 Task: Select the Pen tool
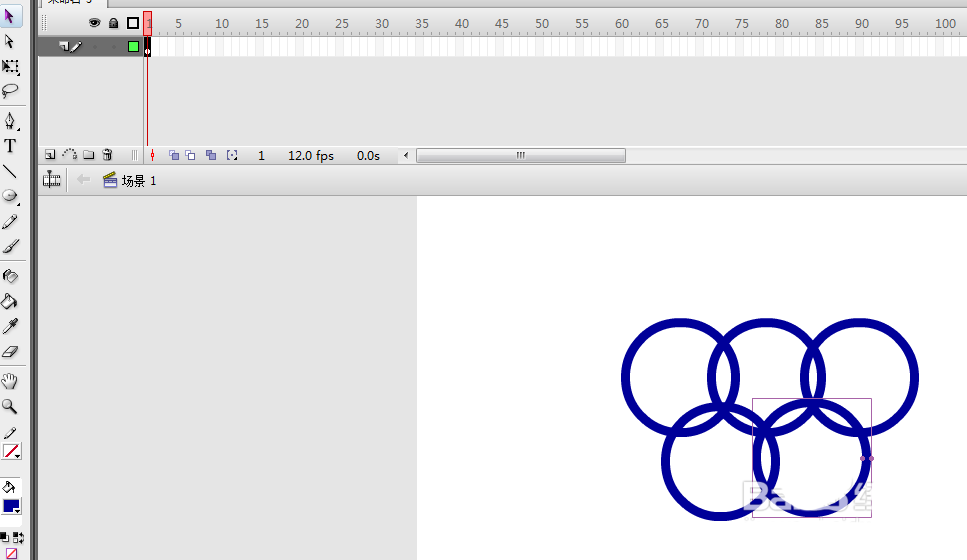point(10,120)
